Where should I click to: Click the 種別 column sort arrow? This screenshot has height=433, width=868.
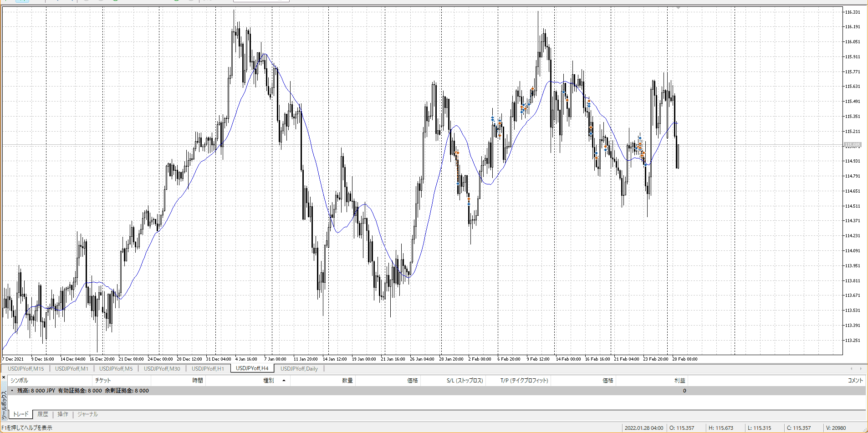coord(284,381)
